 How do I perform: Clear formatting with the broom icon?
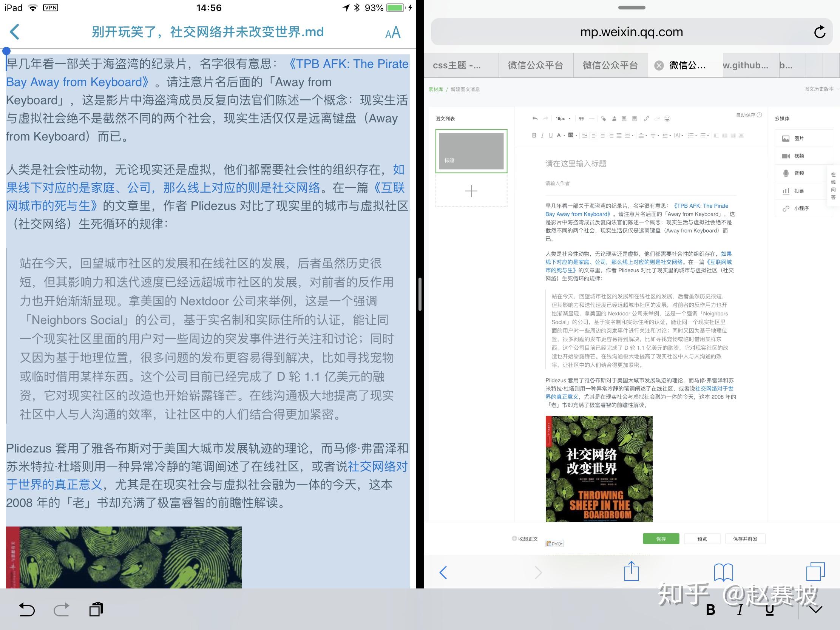coord(615,119)
